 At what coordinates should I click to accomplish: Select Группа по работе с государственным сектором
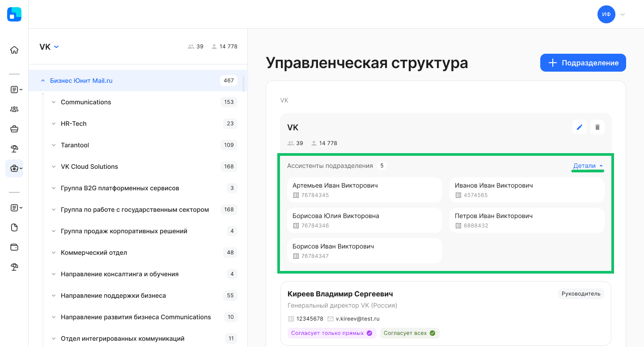[135, 210]
